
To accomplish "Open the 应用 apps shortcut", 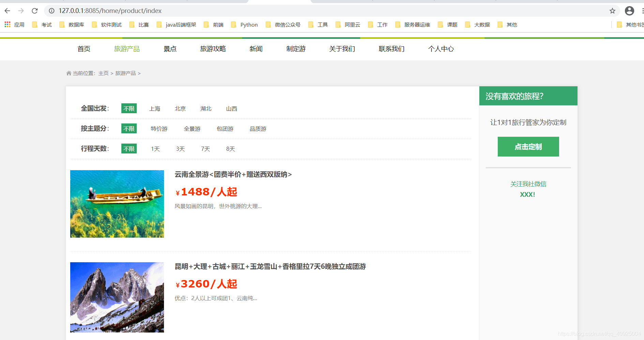I will pyautogui.click(x=14, y=25).
